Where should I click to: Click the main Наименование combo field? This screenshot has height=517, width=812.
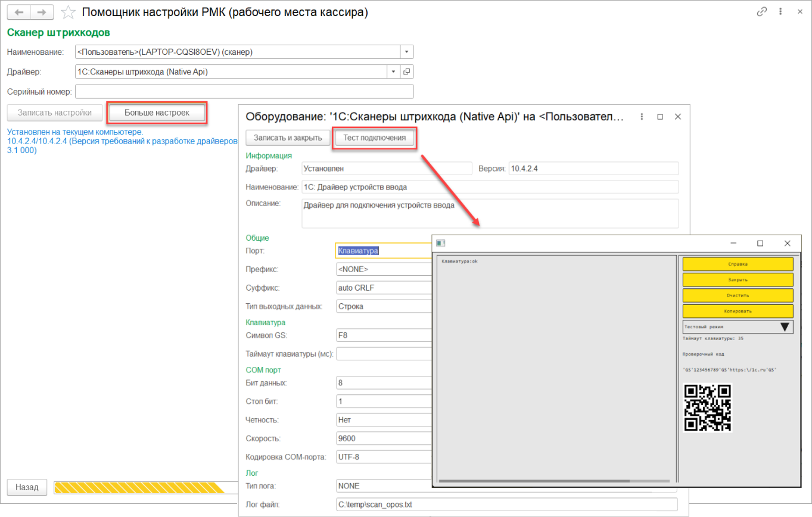tap(238, 52)
